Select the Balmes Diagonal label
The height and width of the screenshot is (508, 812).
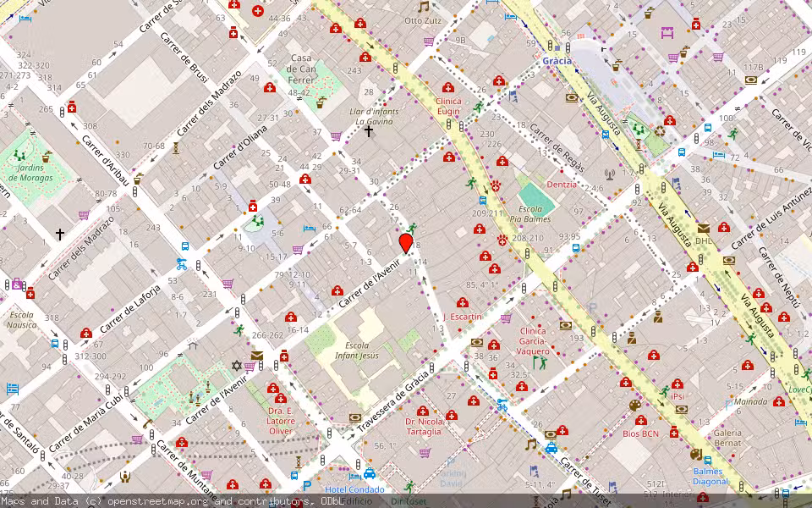710,477
